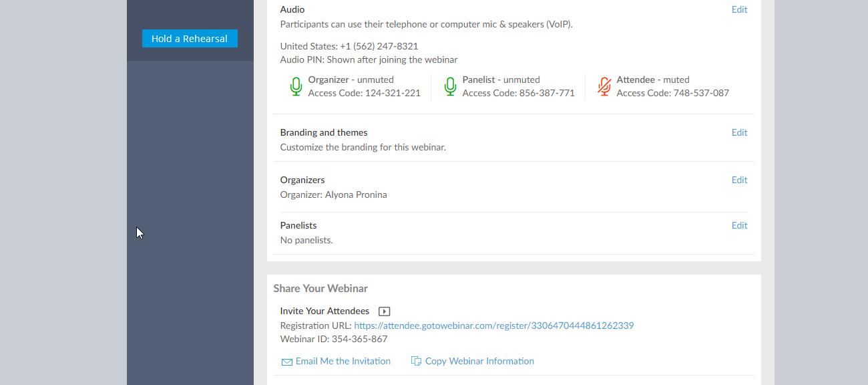868x385 pixels.
Task: Click the copy icon for webinar information
Action: tap(416, 362)
